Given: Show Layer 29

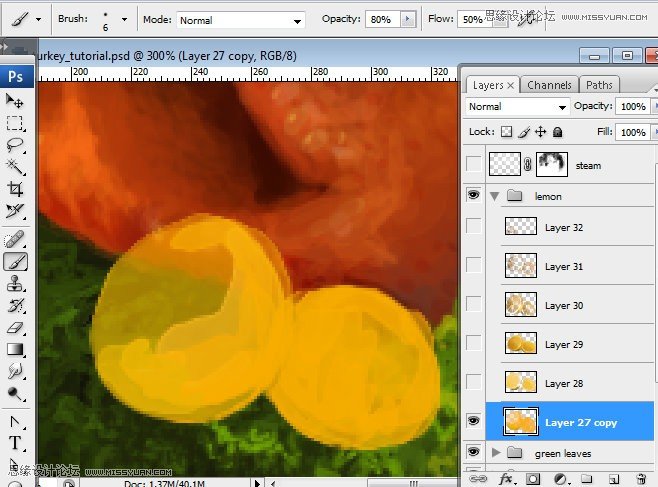Looking at the screenshot, I should [x=474, y=343].
